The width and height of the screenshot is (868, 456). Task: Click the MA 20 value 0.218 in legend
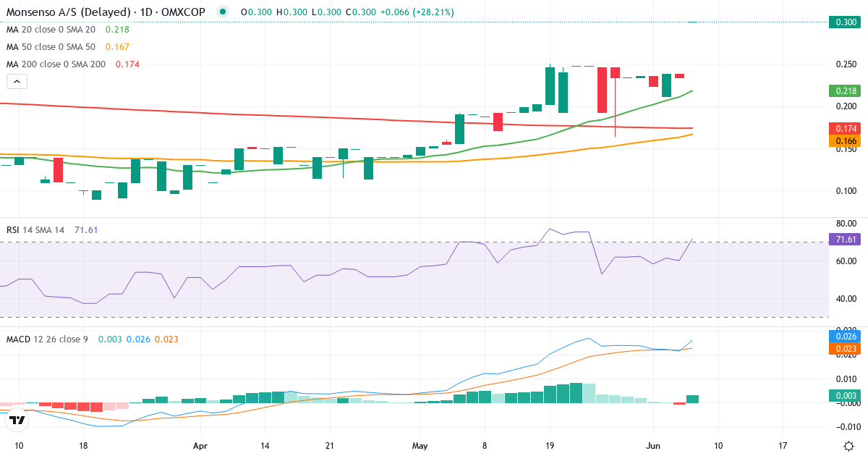[117, 30]
